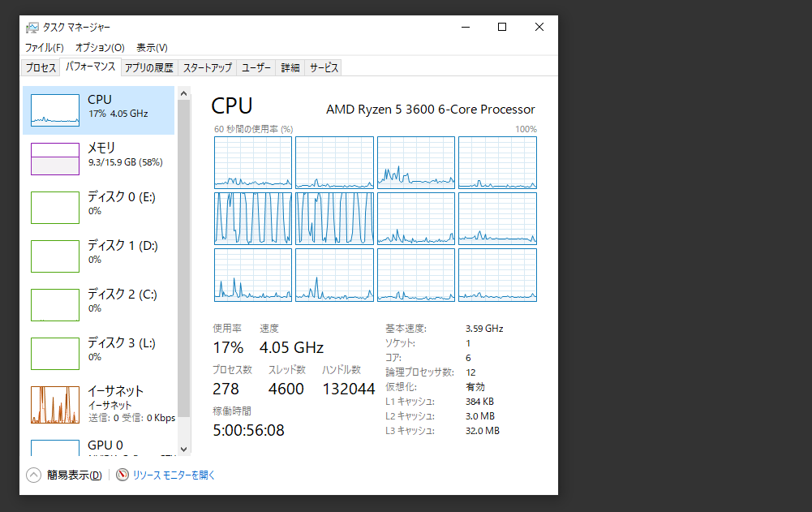Click the top-right logical processor graph

(497, 163)
